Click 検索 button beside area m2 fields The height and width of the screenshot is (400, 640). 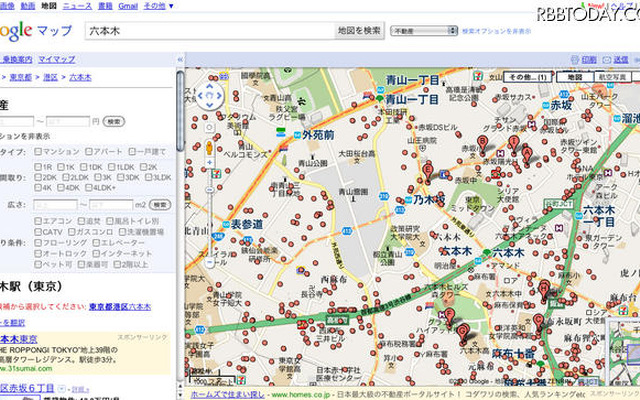(x=160, y=204)
